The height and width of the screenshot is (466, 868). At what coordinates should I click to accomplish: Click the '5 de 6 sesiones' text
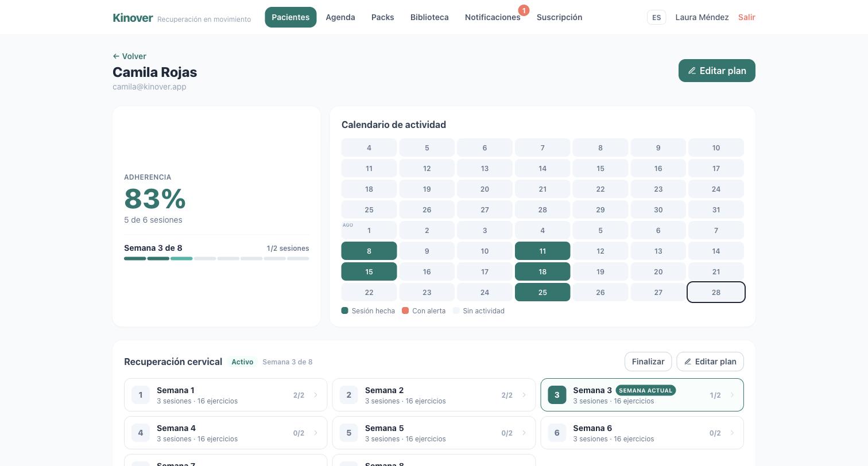(153, 220)
